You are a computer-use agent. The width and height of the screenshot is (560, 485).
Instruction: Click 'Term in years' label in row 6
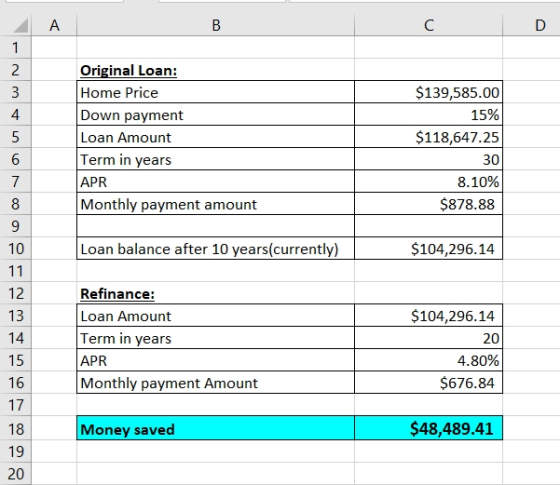point(216,159)
